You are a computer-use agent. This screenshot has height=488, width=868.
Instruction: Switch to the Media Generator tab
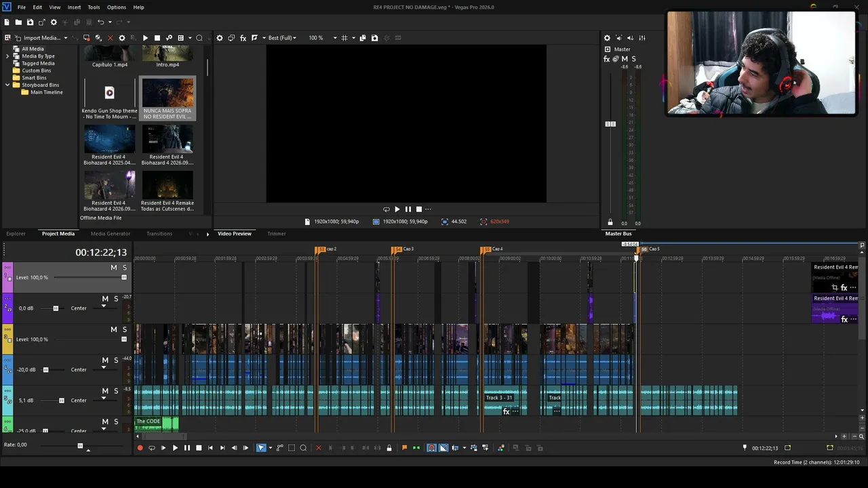111,234
